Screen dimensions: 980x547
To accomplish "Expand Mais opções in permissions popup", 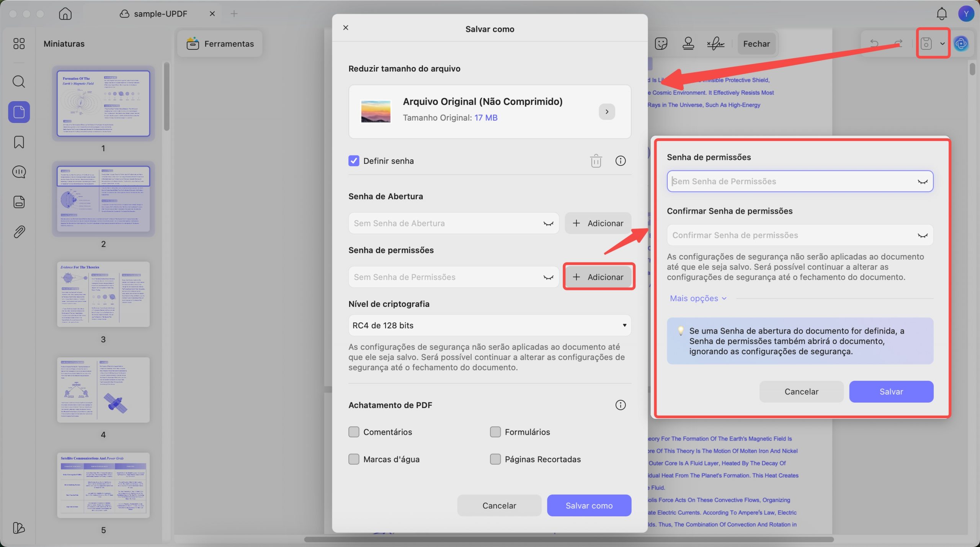I will click(x=698, y=298).
